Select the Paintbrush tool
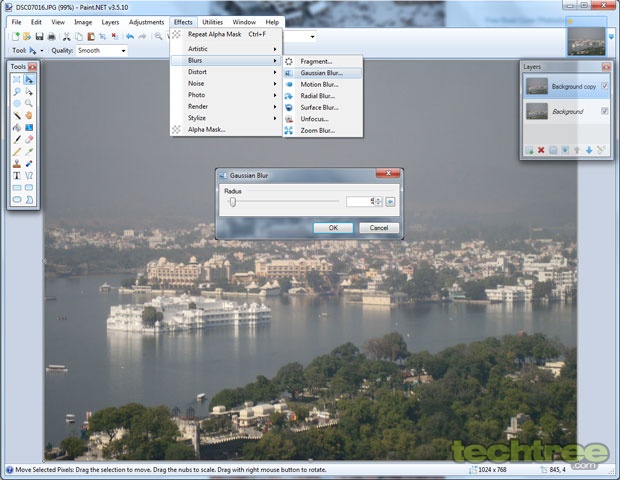This screenshot has width=620, height=480. coord(17,140)
